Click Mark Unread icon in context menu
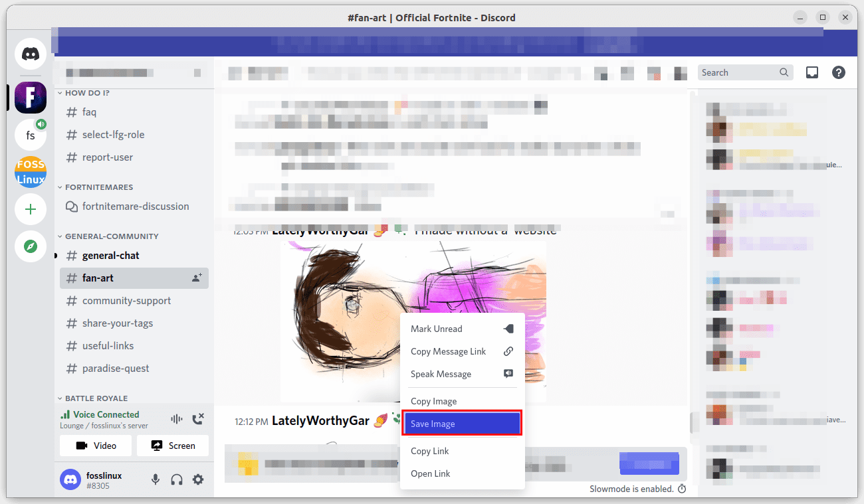 click(x=508, y=329)
